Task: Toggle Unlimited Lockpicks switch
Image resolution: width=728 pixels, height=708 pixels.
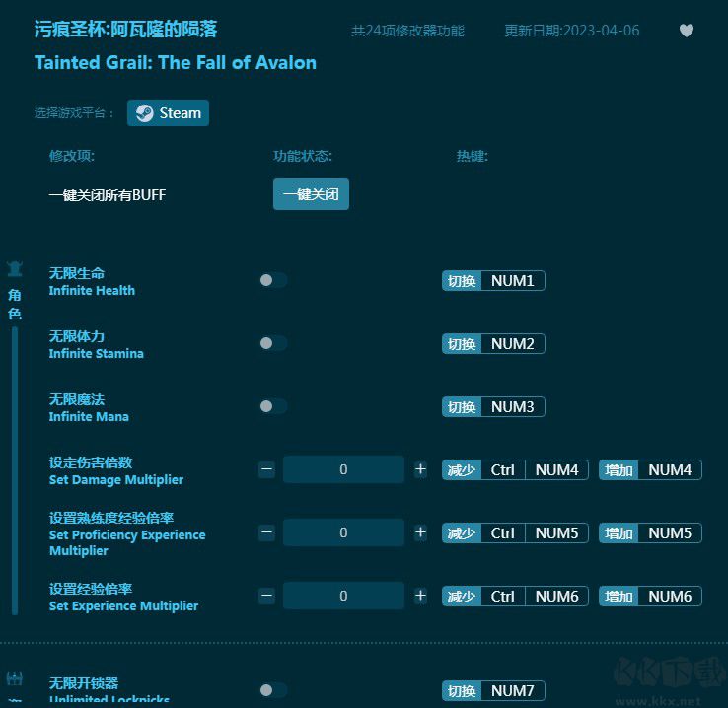Action: tap(273, 690)
